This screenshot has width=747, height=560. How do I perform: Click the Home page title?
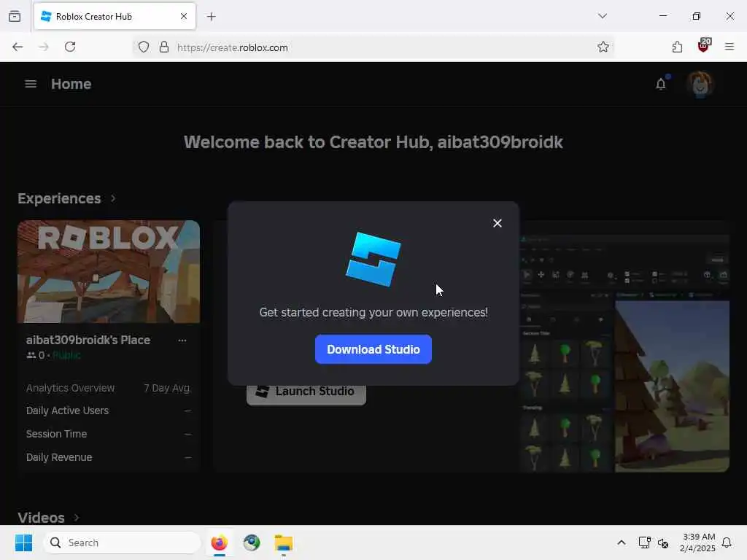point(71,84)
